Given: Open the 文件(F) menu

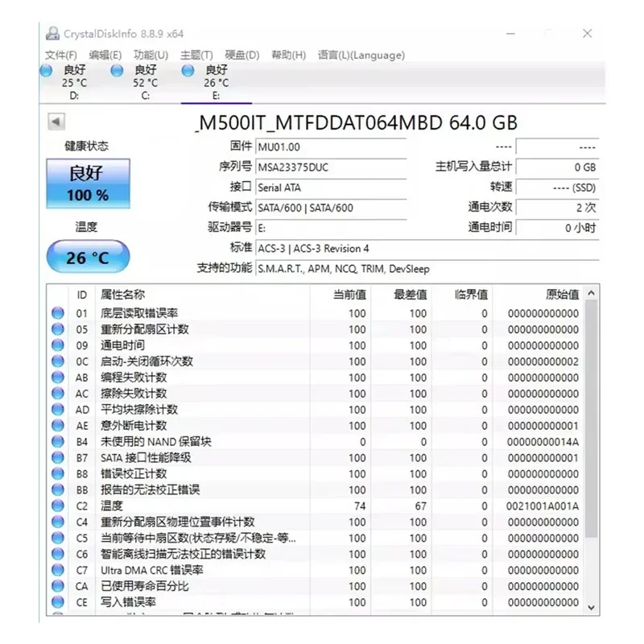Looking at the screenshot, I should [x=61, y=55].
